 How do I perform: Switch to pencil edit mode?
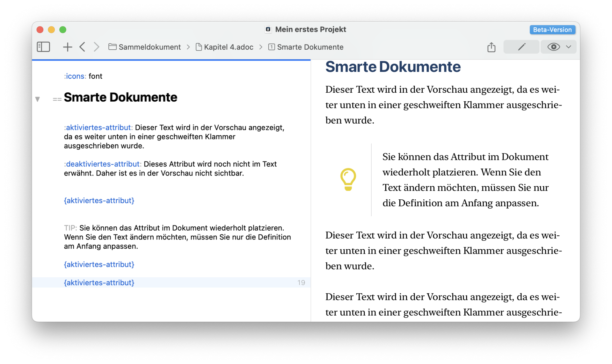(x=521, y=47)
